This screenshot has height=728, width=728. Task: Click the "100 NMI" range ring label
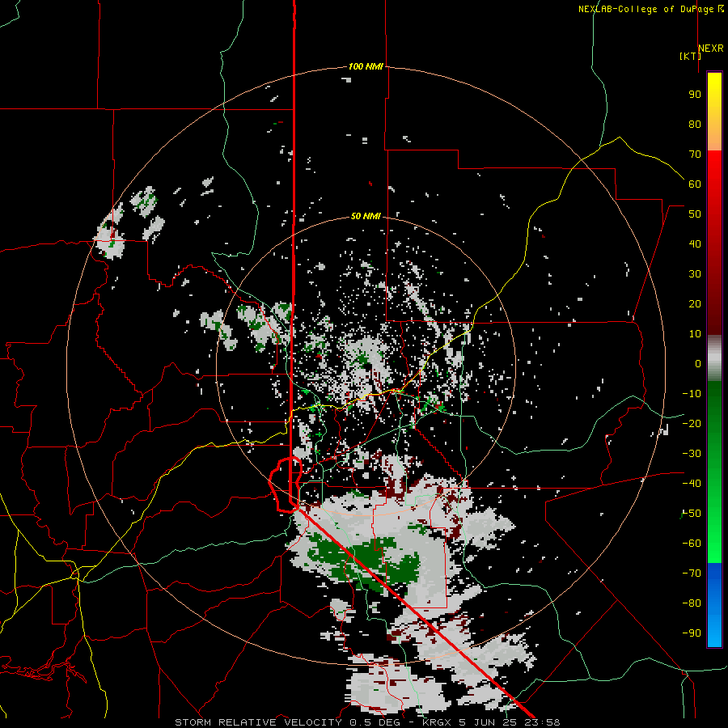coord(366,66)
